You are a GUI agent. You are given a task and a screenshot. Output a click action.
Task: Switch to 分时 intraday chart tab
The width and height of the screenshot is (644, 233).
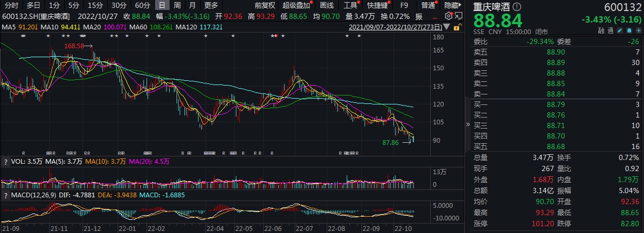point(11,5)
